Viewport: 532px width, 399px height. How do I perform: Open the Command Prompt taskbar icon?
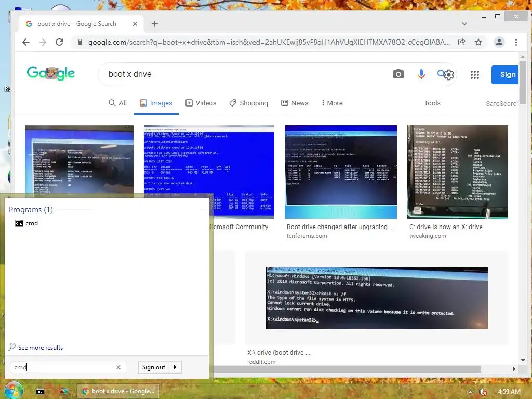40,392
